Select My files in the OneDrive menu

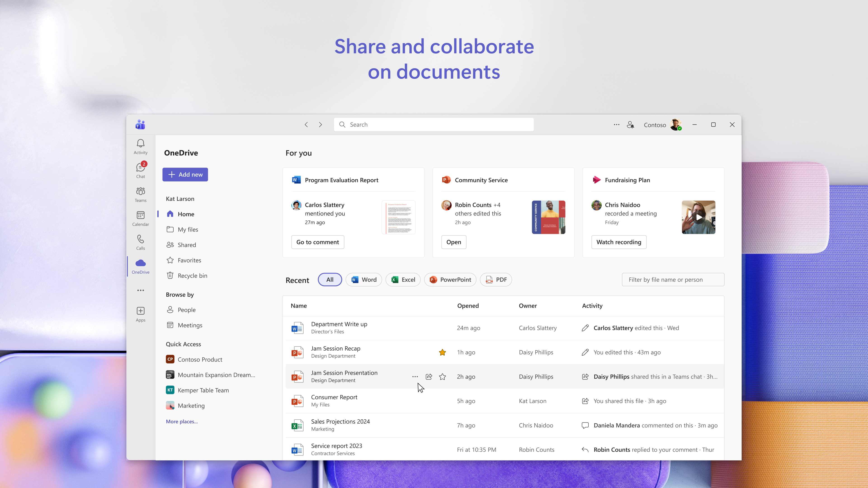tap(188, 229)
